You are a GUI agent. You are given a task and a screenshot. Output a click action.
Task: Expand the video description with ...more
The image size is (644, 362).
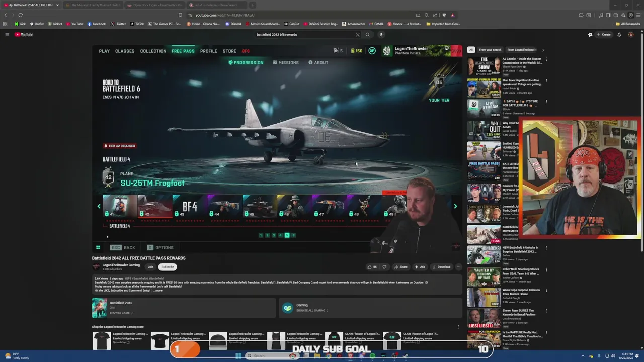tap(158, 291)
